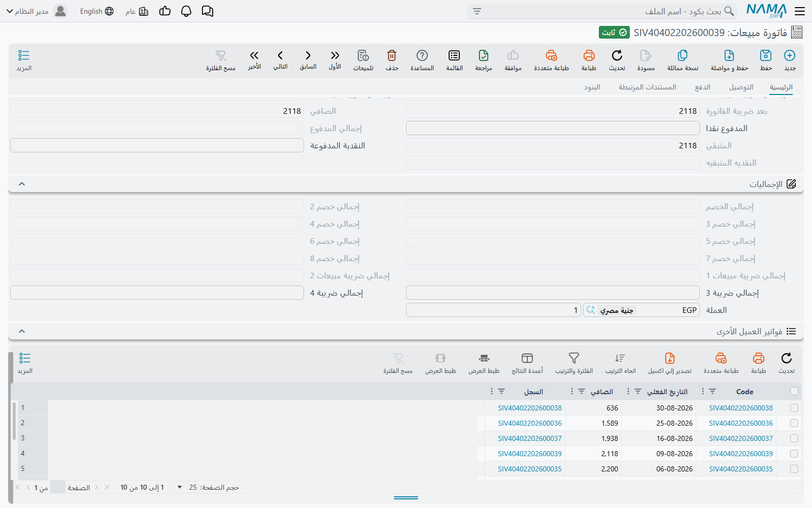Image resolution: width=812 pixels, height=508 pixels.
Task: Open the السجل link SIV40402202600035
Action: coord(530,469)
